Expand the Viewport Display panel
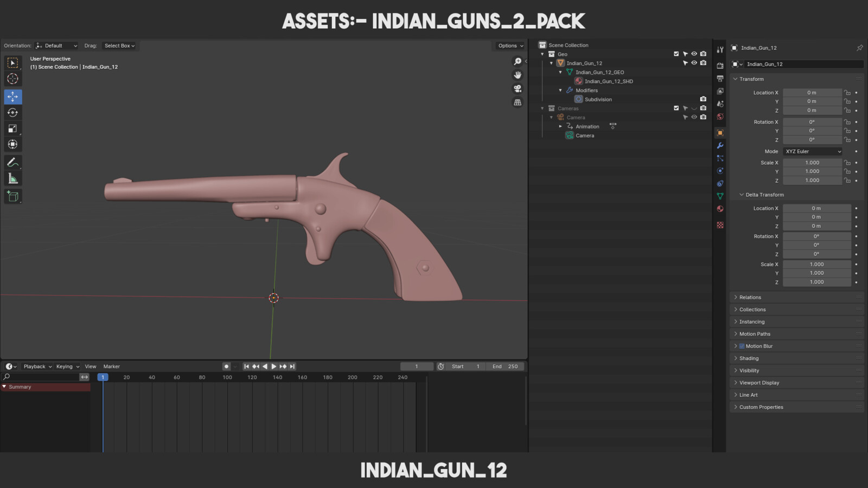Viewport: 868px width, 488px height. (x=759, y=383)
